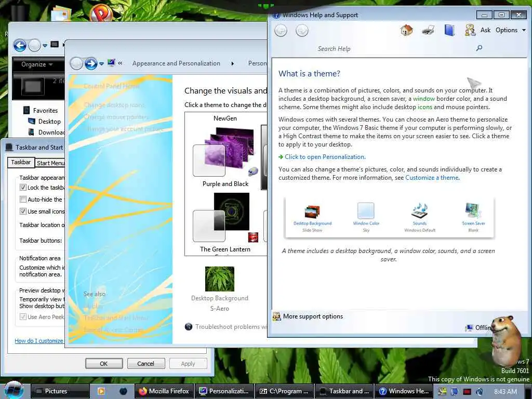Switch to Windows Help taskbar button
The width and height of the screenshot is (532, 399).
(404, 391)
